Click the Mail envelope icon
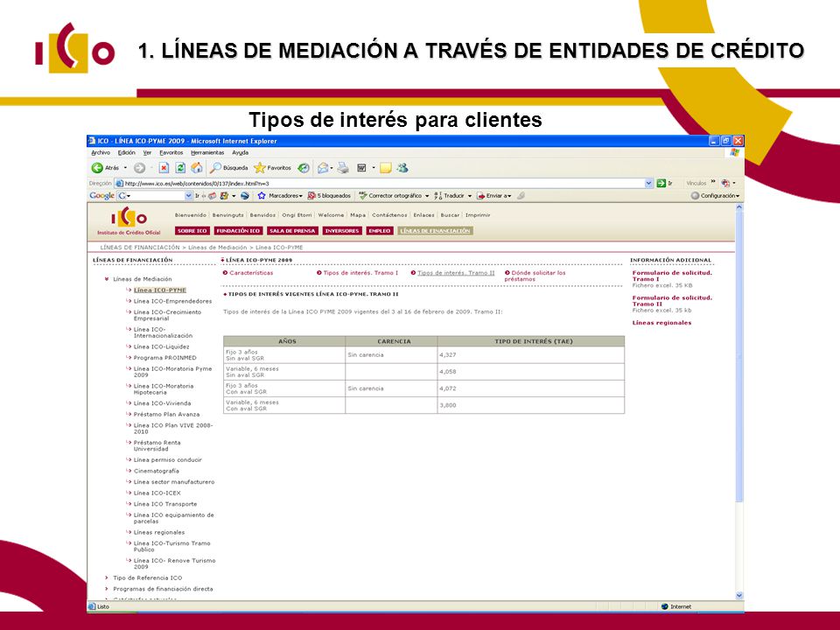 (323, 168)
